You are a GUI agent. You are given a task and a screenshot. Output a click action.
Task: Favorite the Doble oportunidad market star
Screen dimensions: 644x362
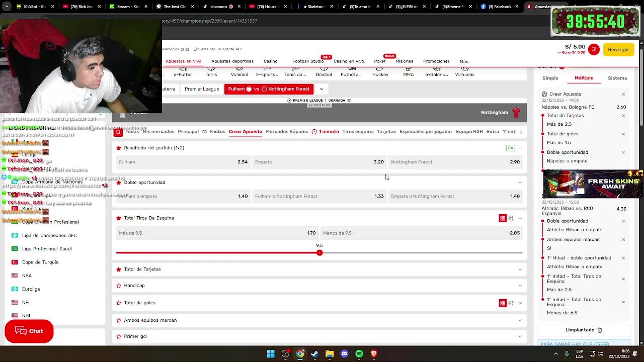click(119, 182)
